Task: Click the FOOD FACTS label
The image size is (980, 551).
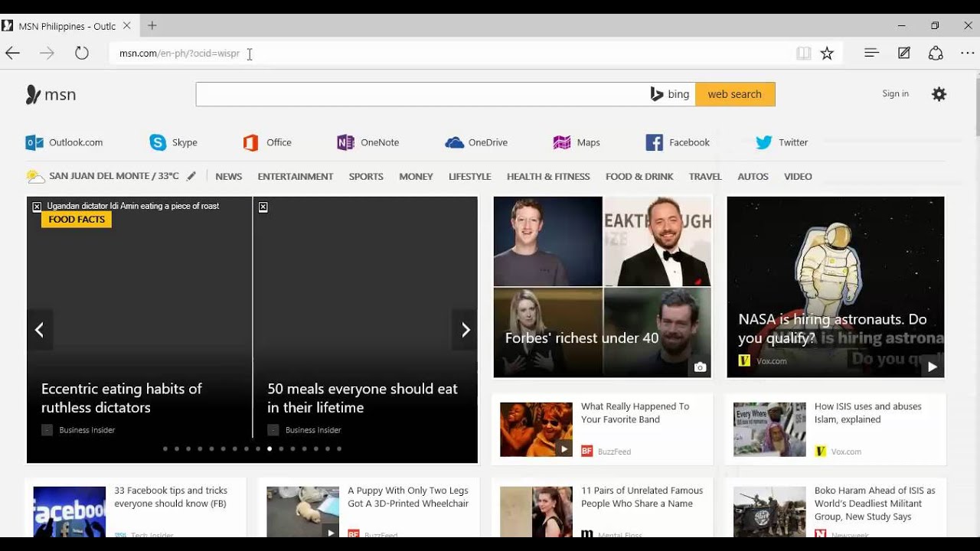Action: click(x=77, y=219)
